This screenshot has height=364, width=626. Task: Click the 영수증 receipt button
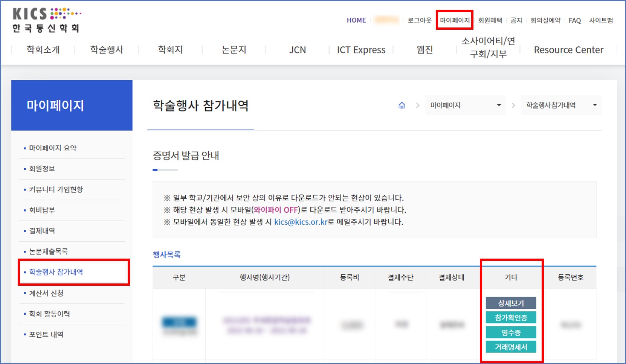(x=511, y=332)
